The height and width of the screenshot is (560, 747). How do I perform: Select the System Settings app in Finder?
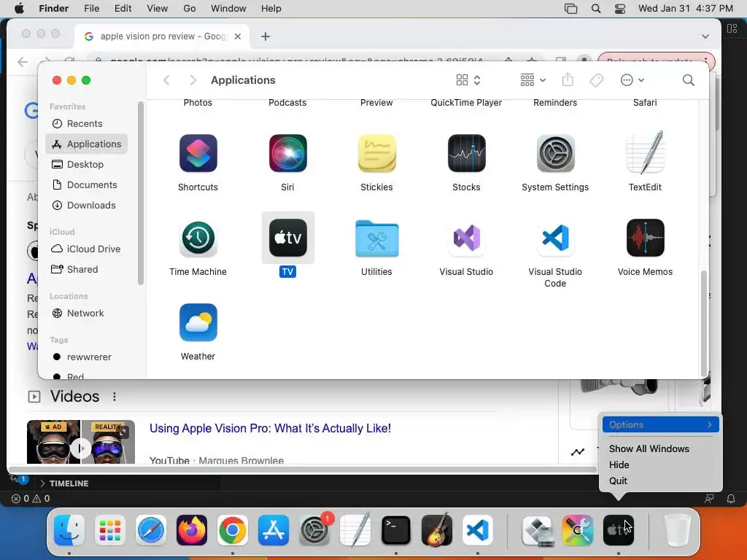point(555,153)
